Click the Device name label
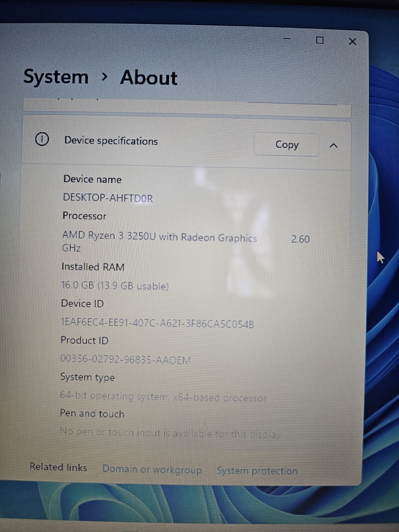Viewport: 399px width, 532px height. coord(92,179)
